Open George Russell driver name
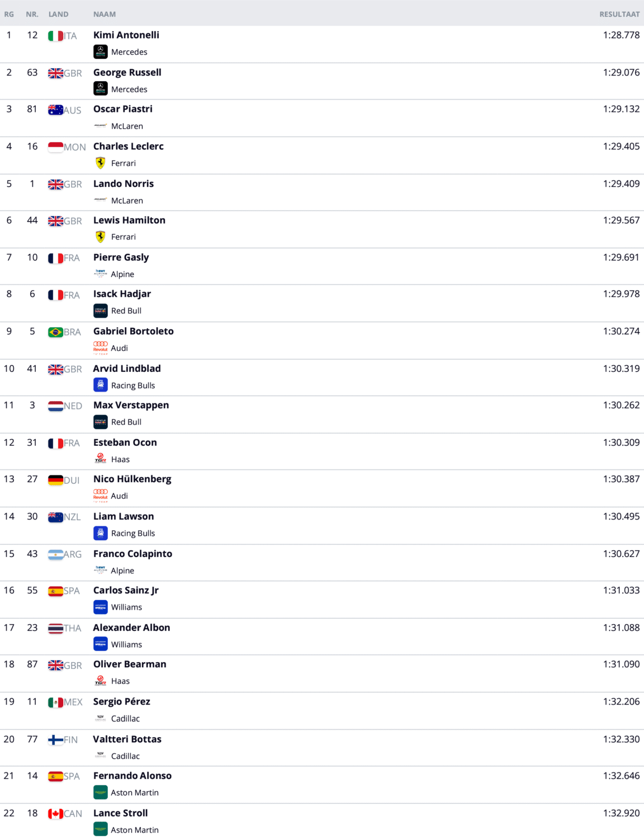The image size is (644, 839). pyautogui.click(x=127, y=73)
